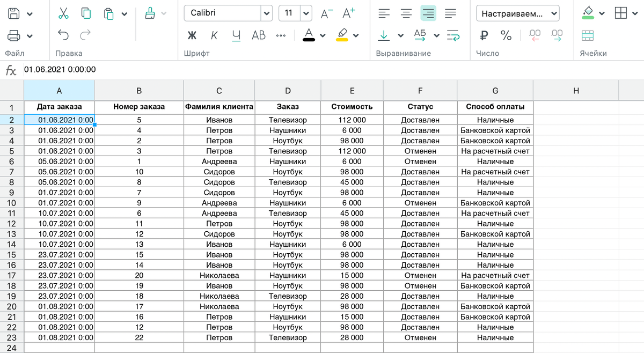The image size is (644, 353).
Task: Redo the last undone action
Action: point(85,35)
